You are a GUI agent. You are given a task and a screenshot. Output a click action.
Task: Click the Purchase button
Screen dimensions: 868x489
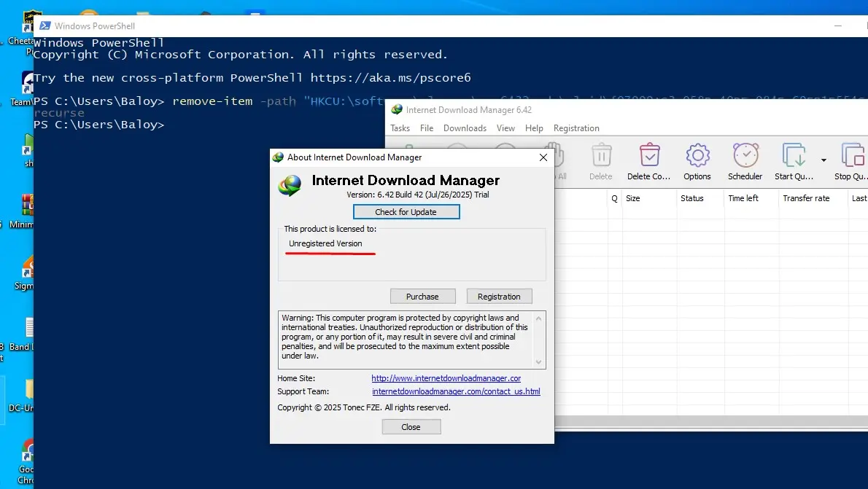(x=422, y=297)
